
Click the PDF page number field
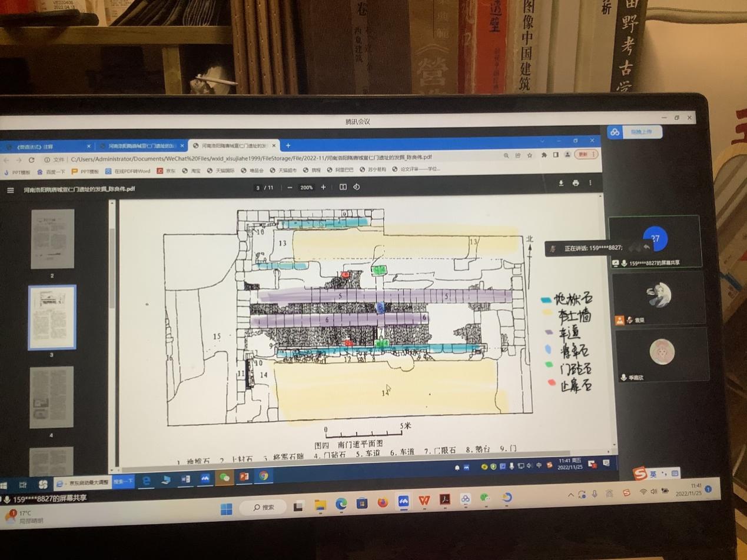(x=258, y=188)
